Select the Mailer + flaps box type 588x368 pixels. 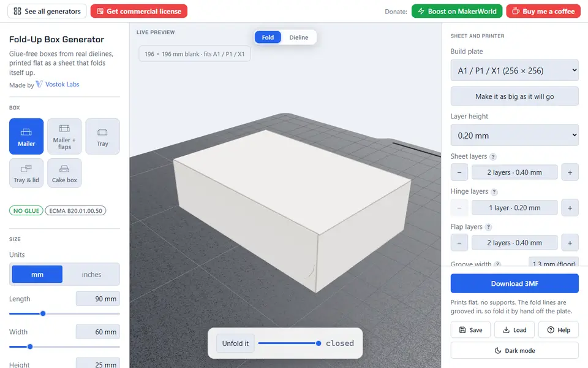[64, 136]
